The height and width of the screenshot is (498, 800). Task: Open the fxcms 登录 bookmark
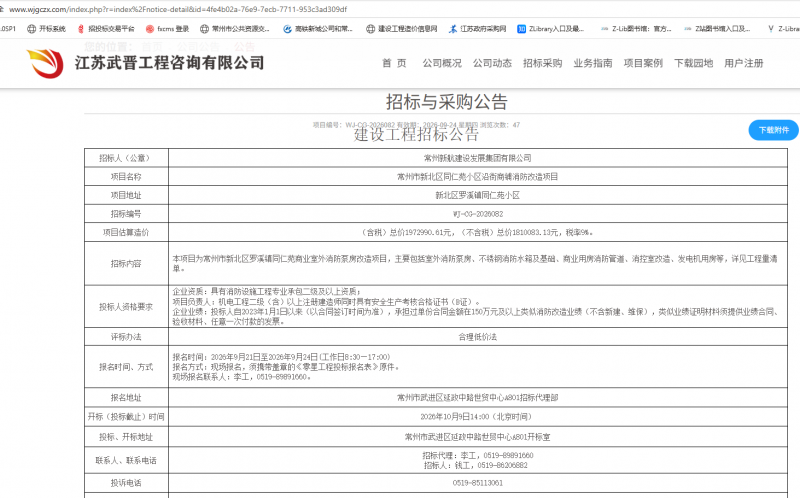167,29
